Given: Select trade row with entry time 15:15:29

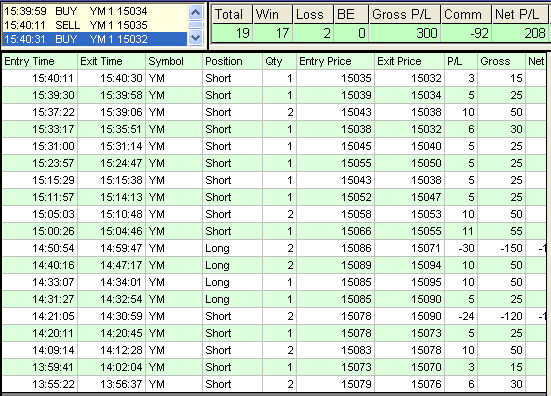Looking at the screenshot, I should click(274, 180).
